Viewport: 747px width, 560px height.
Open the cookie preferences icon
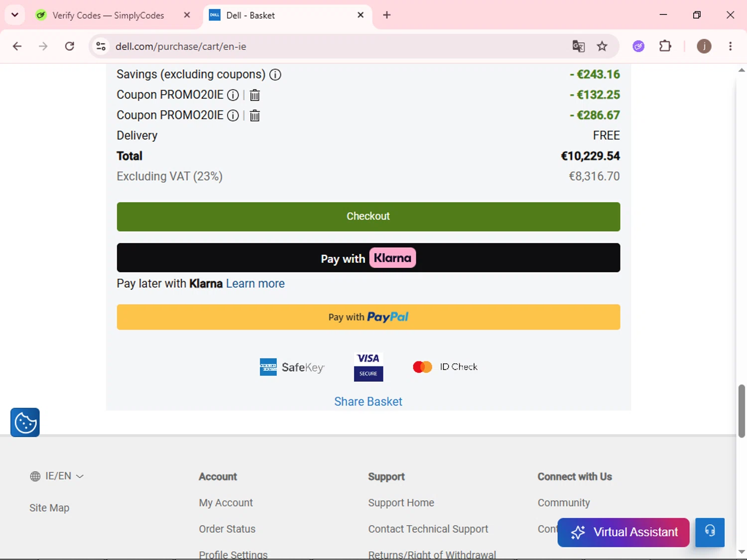click(25, 423)
